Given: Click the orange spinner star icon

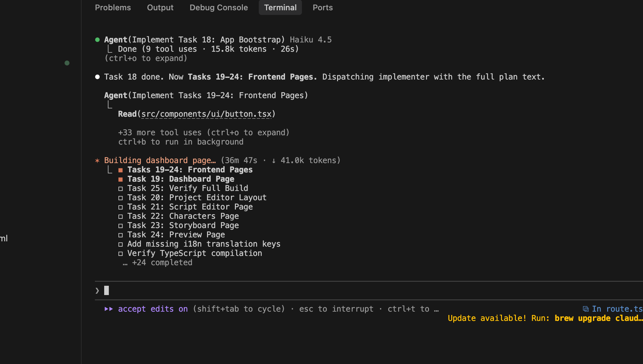Looking at the screenshot, I should click(97, 161).
